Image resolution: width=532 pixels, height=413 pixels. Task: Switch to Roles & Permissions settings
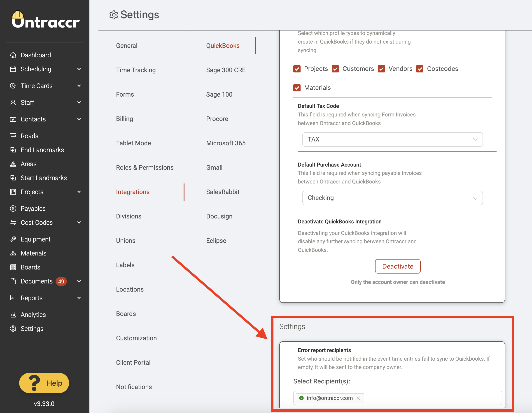(x=145, y=167)
